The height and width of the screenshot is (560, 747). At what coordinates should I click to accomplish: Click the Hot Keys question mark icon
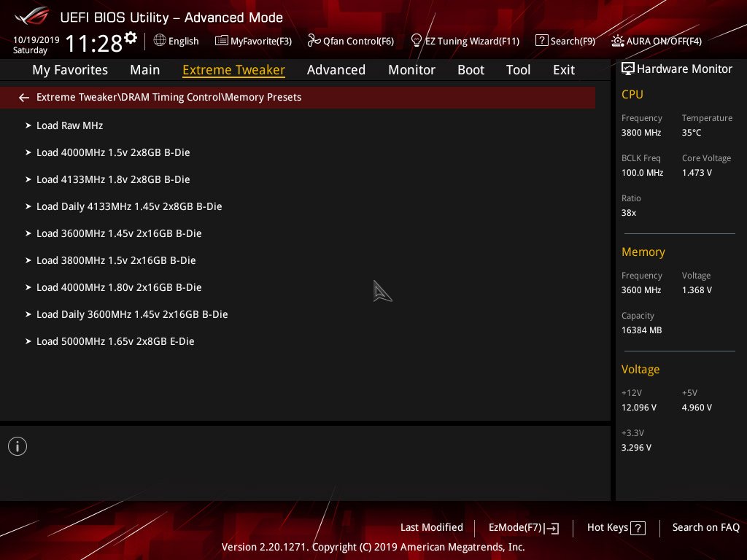638,528
